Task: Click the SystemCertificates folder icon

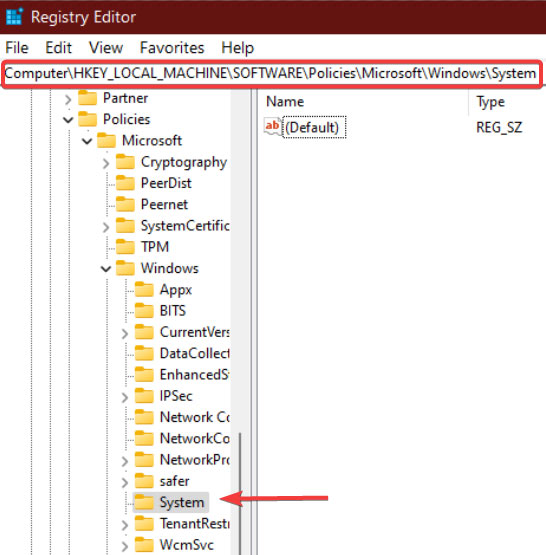Action: (x=125, y=225)
